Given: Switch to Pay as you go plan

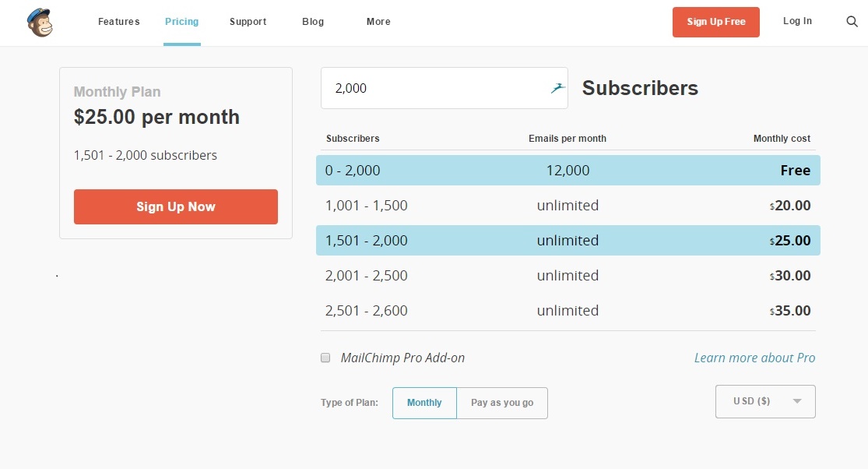Looking at the screenshot, I should click(x=502, y=403).
